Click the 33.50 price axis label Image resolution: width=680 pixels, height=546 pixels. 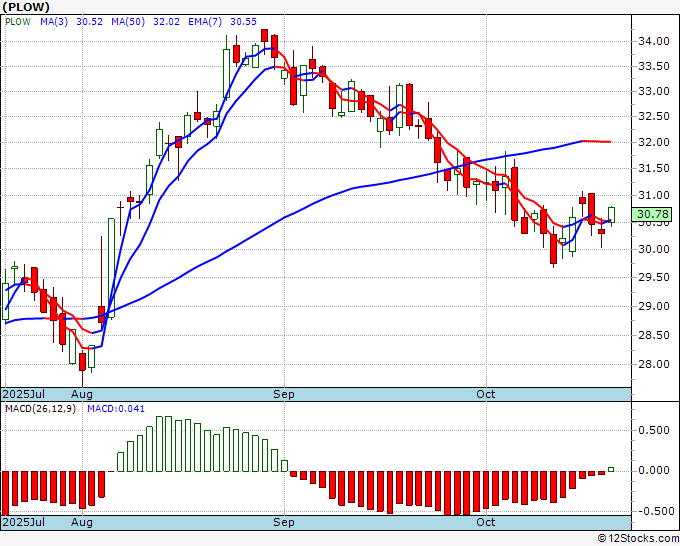point(654,66)
